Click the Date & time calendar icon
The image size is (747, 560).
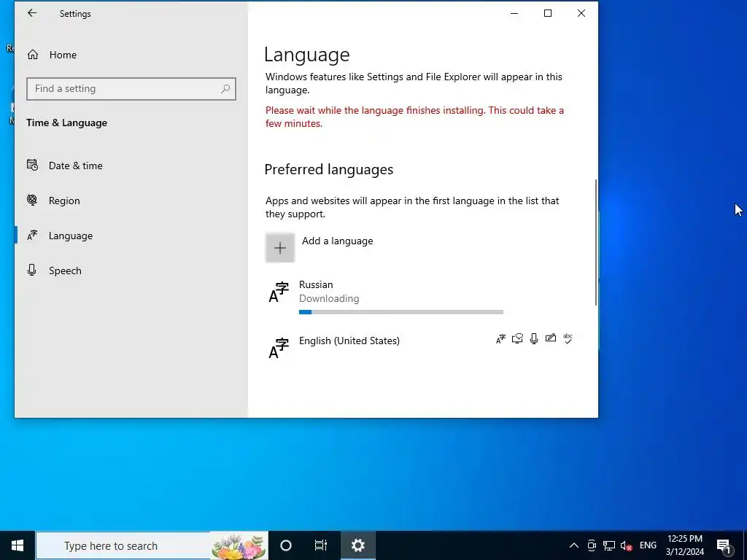tap(32, 166)
